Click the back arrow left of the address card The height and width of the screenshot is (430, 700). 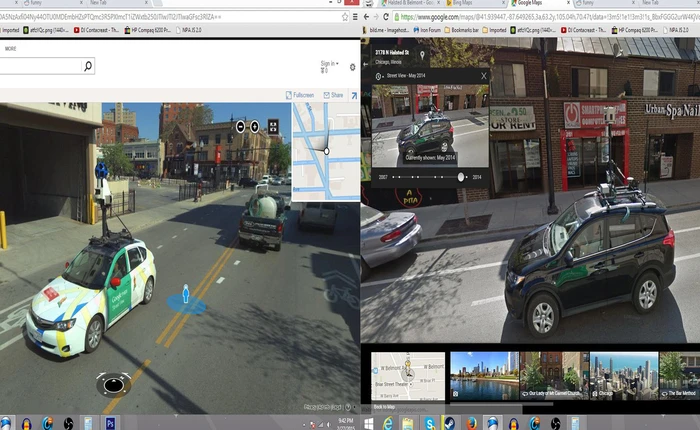coord(366,64)
